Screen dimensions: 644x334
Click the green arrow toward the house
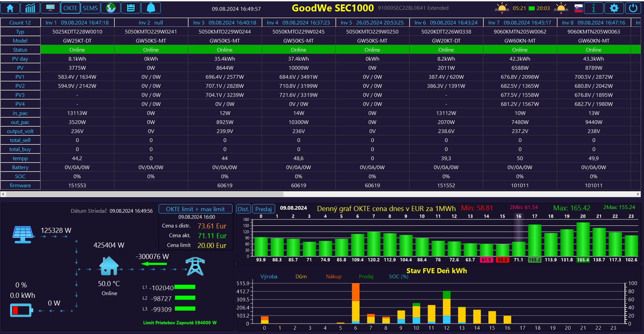(154, 264)
